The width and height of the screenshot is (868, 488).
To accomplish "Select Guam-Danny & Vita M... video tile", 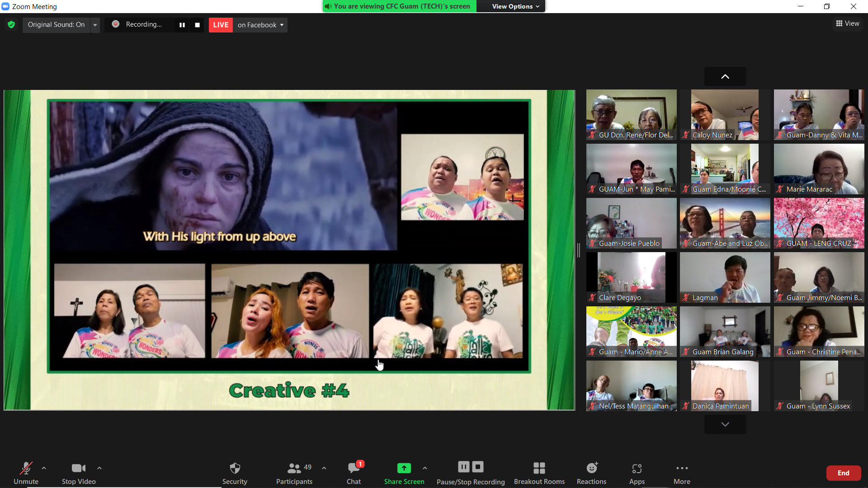I will [x=819, y=115].
